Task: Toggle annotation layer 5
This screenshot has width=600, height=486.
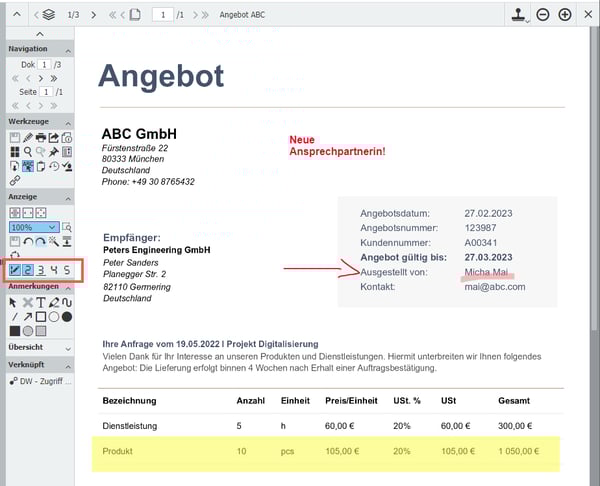Action: 67,270
